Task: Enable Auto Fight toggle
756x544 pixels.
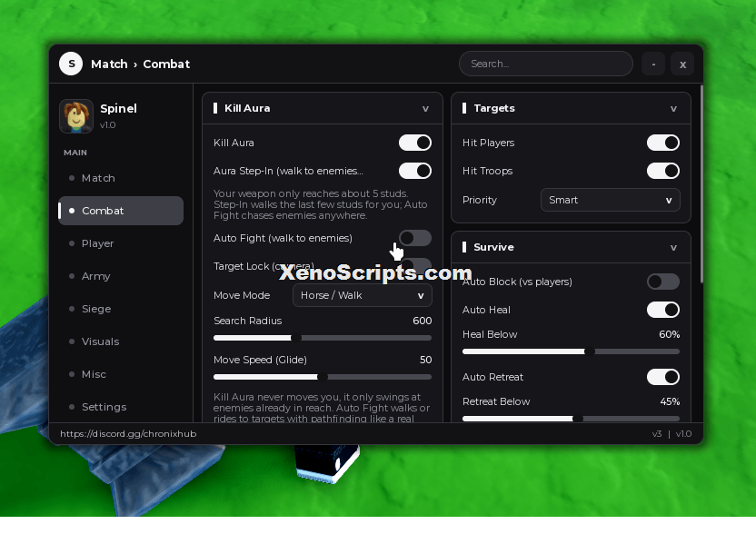Action: coord(415,238)
